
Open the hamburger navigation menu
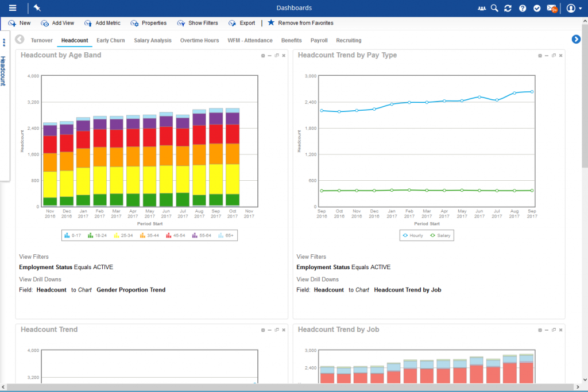coord(13,8)
